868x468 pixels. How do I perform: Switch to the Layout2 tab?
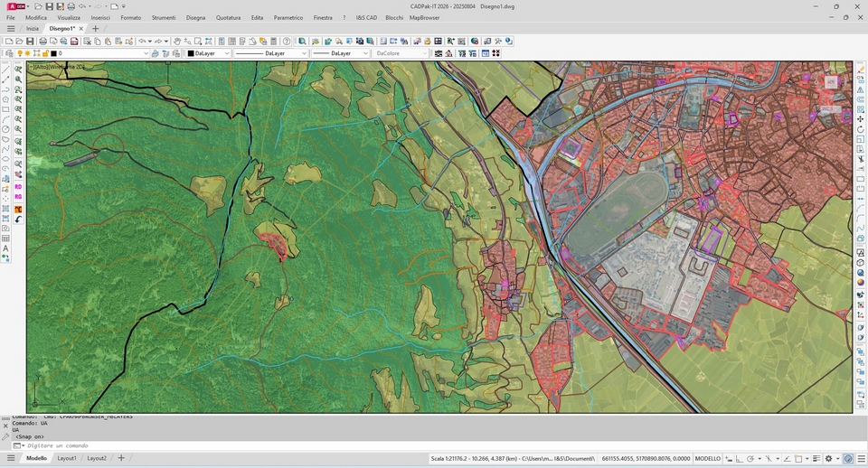97,458
